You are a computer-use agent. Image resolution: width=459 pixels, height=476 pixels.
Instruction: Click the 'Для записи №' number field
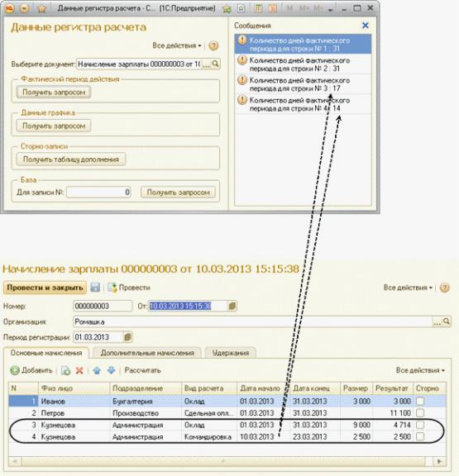point(98,193)
